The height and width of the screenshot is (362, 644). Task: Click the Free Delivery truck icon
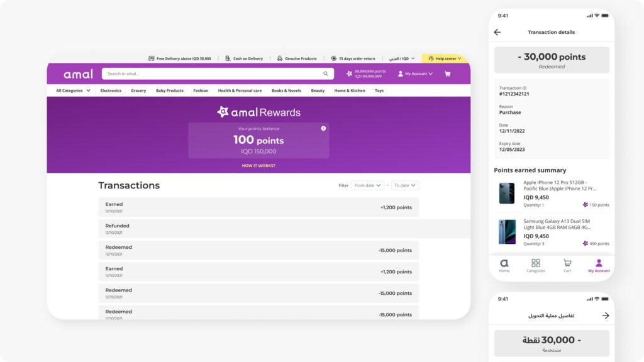tap(151, 58)
